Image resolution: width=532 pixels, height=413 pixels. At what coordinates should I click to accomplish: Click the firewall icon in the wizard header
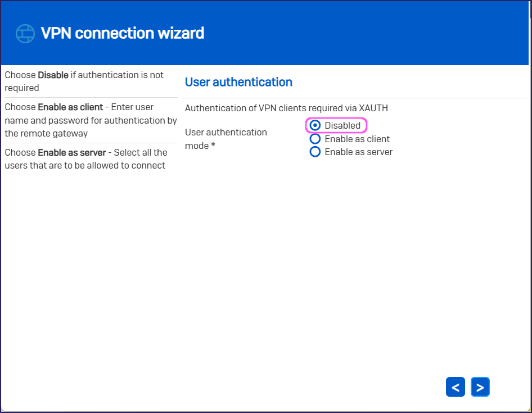(x=25, y=34)
